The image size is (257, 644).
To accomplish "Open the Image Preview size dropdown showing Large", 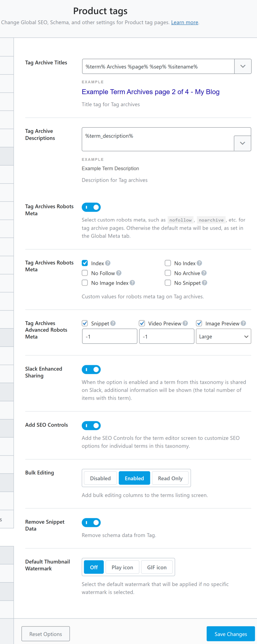I will pos(223,336).
